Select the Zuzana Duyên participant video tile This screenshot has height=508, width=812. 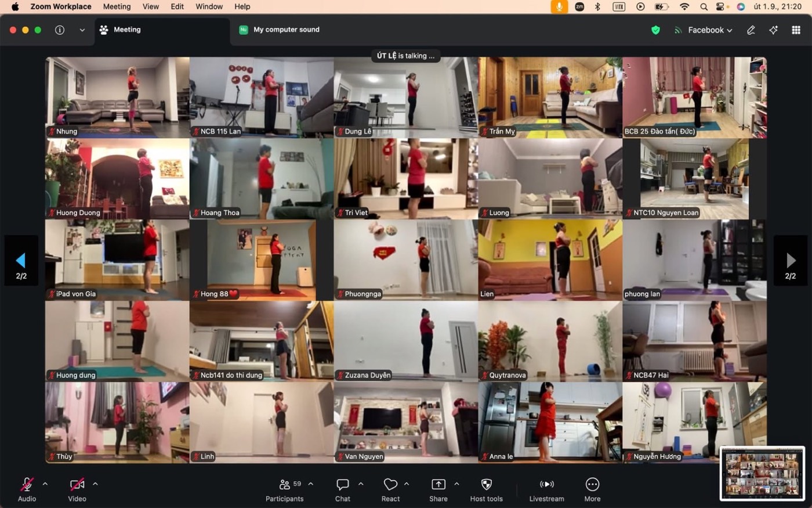406,341
